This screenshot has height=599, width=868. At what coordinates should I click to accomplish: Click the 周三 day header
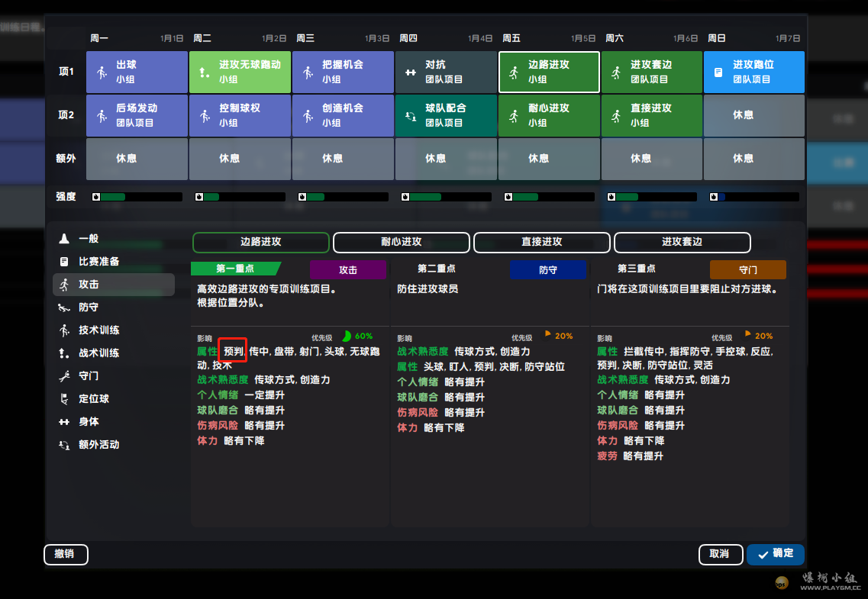tap(305, 38)
